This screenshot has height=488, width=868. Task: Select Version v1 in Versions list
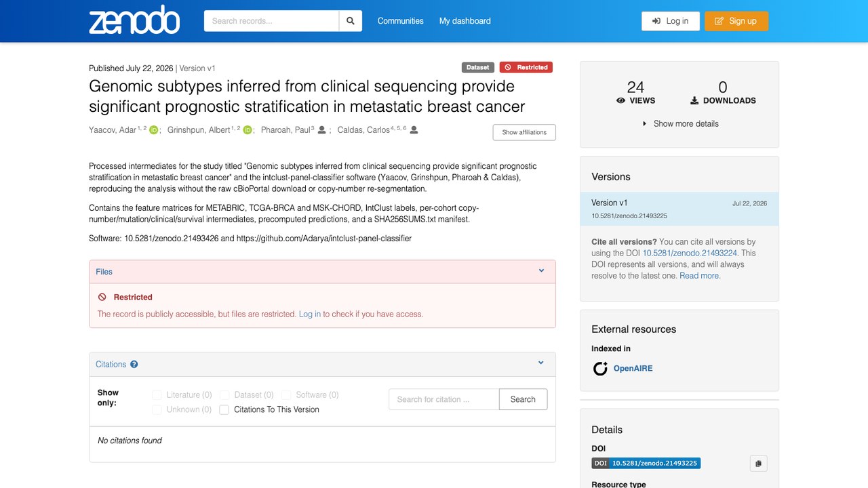[679, 209]
